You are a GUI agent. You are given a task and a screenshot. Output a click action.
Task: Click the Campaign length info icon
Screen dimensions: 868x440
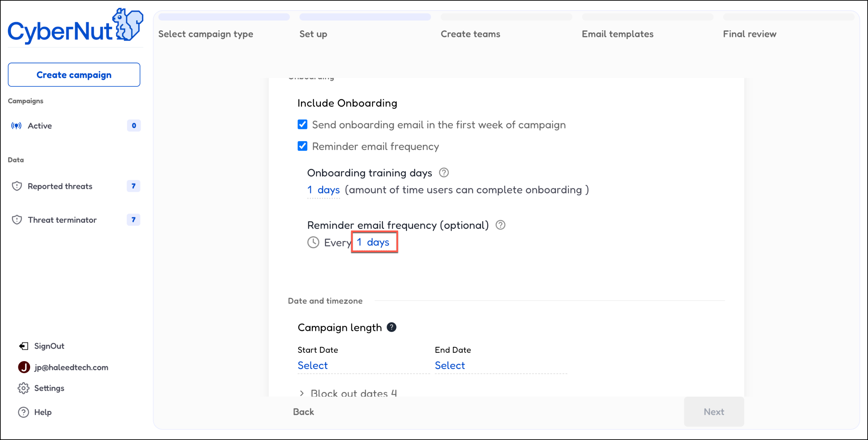tap(392, 327)
